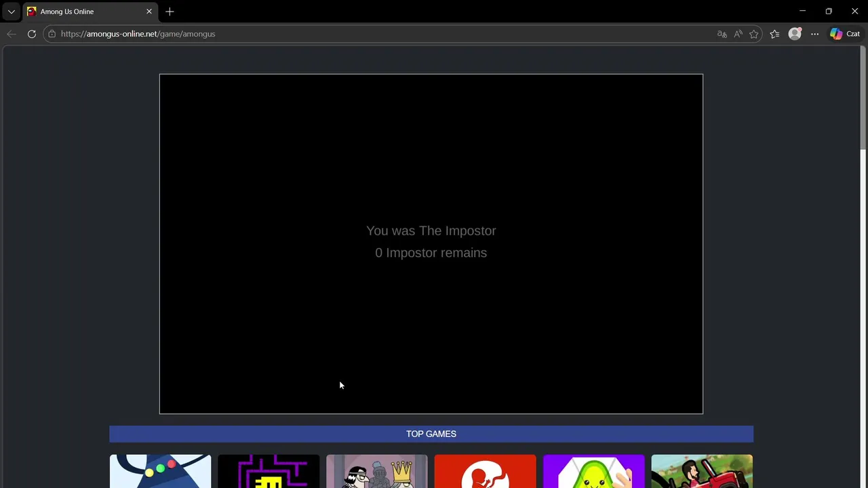Open the avocado character game thumbnail

pyautogui.click(x=594, y=471)
